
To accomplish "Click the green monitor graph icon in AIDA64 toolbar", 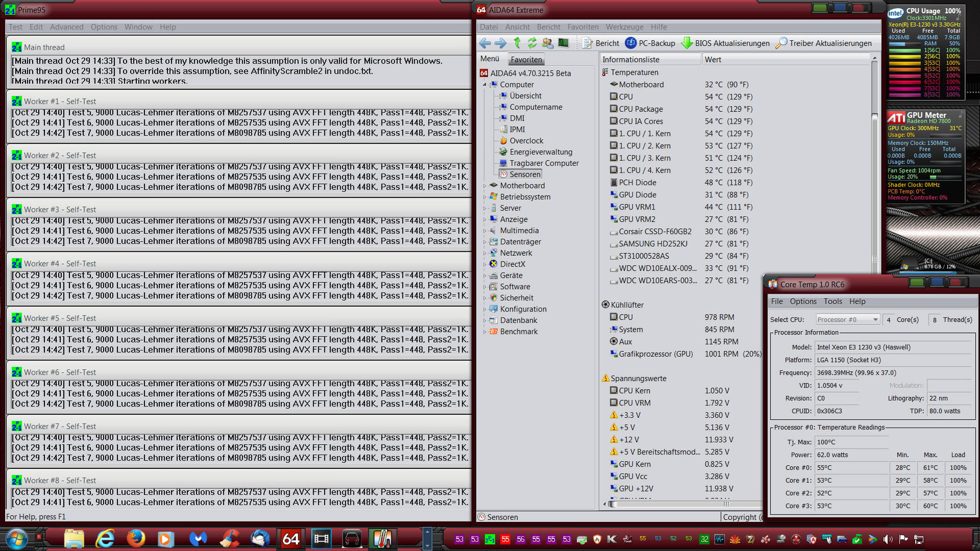I will point(563,43).
